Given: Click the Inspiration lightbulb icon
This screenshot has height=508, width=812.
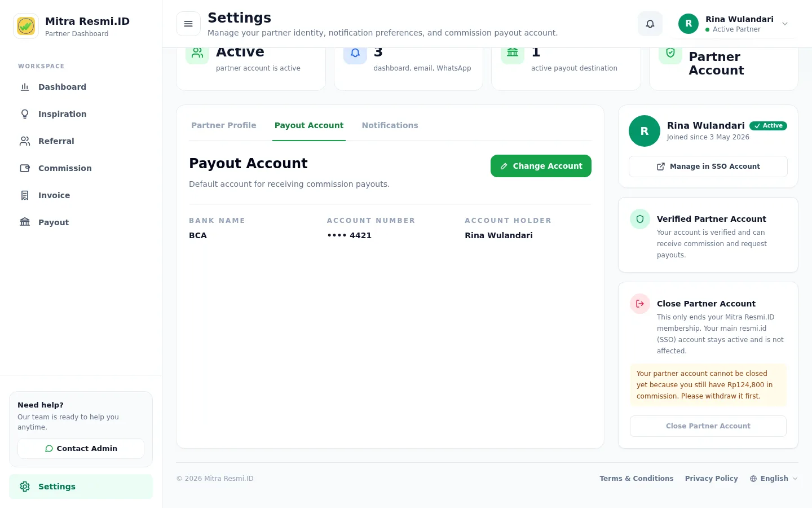Looking at the screenshot, I should point(25,114).
